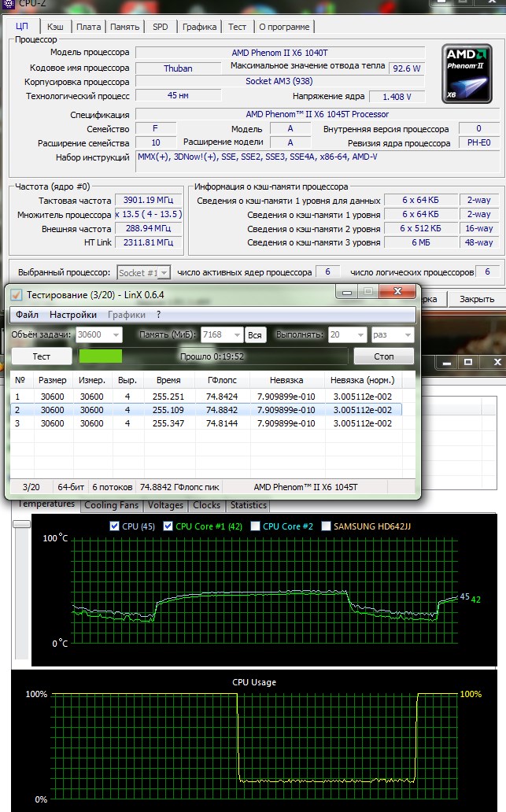Switch to the Память tab in CPU-Z
This screenshot has width=506, height=812.
click(x=125, y=27)
